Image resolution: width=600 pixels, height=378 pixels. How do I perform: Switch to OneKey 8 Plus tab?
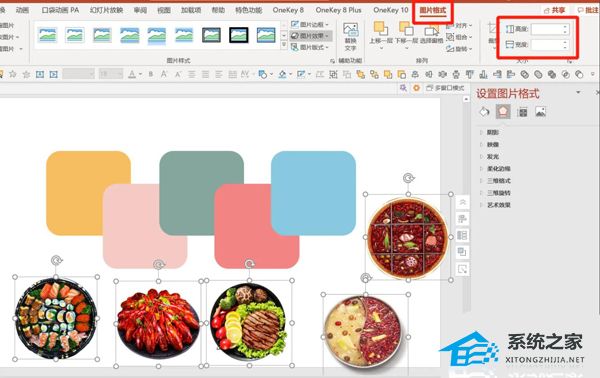338,10
